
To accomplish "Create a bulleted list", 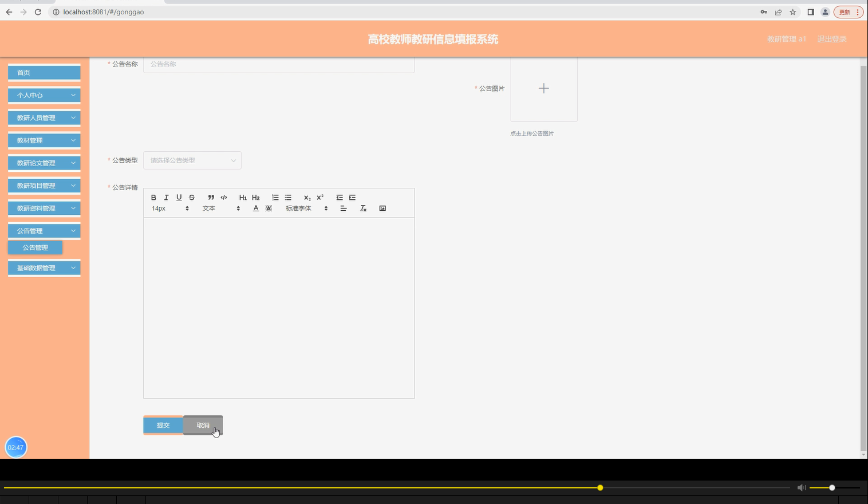I will pyautogui.click(x=288, y=198).
